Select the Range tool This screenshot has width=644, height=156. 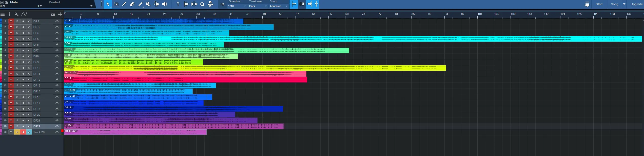tap(116, 4)
